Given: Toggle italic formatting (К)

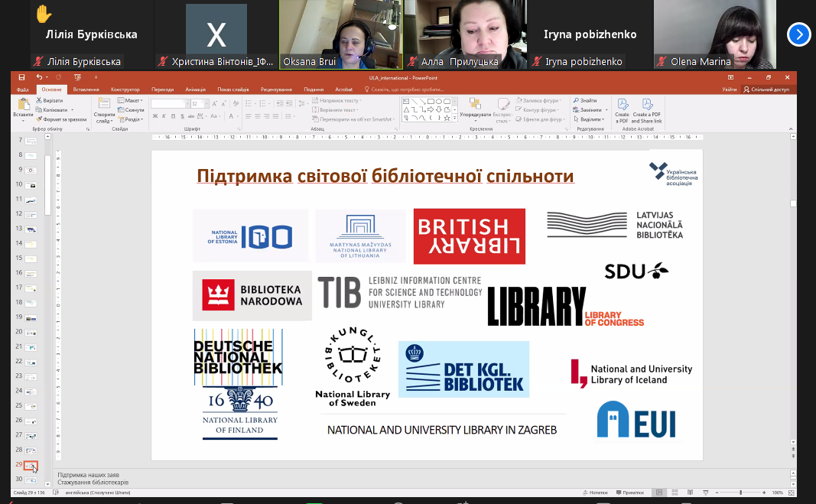Looking at the screenshot, I should [164, 116].
